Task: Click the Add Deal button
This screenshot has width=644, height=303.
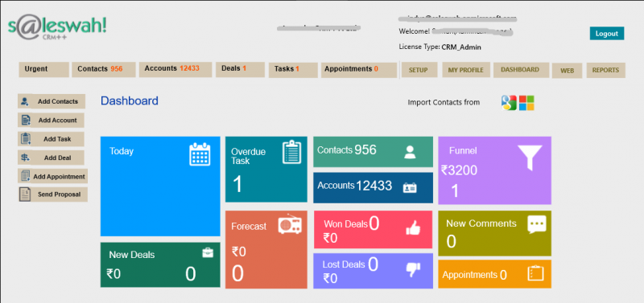Action: pyautogui.click(x=52, y=158)
